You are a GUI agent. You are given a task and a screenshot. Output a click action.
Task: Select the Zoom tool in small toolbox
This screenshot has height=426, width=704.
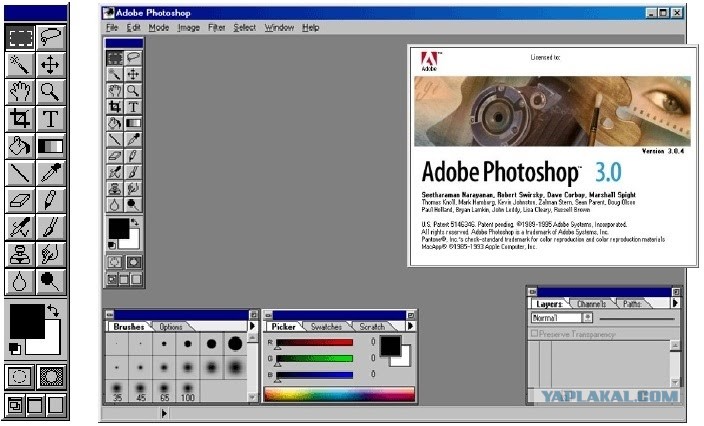click(133, 90)
